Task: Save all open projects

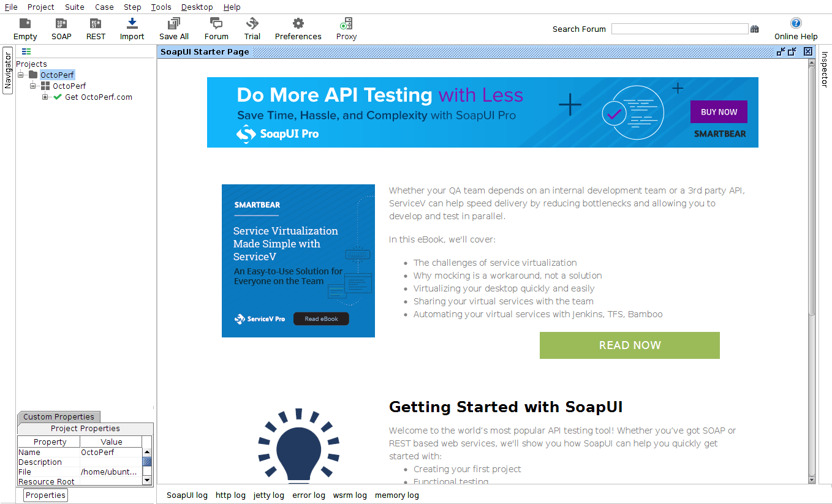Action: tap(173, 28)
